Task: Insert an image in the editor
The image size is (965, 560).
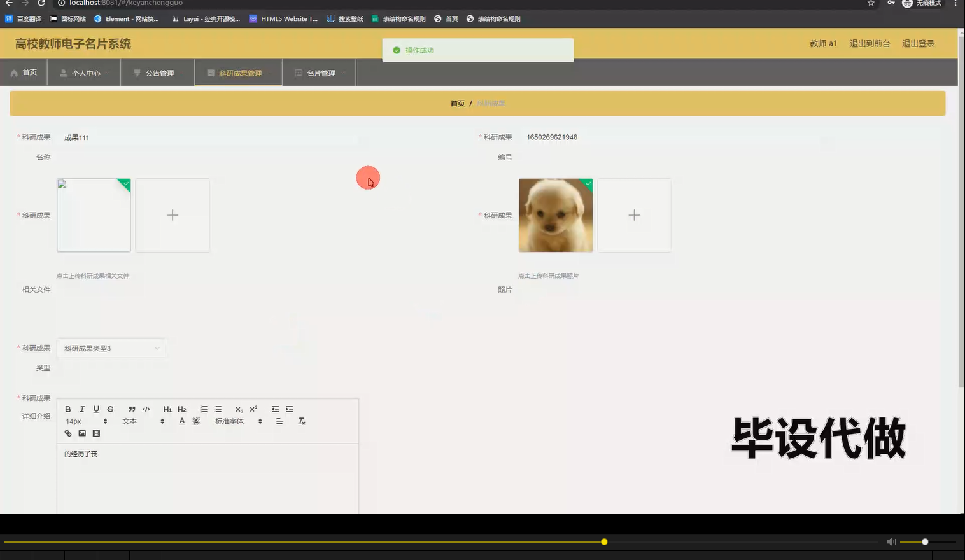Action: pos(82,433)
